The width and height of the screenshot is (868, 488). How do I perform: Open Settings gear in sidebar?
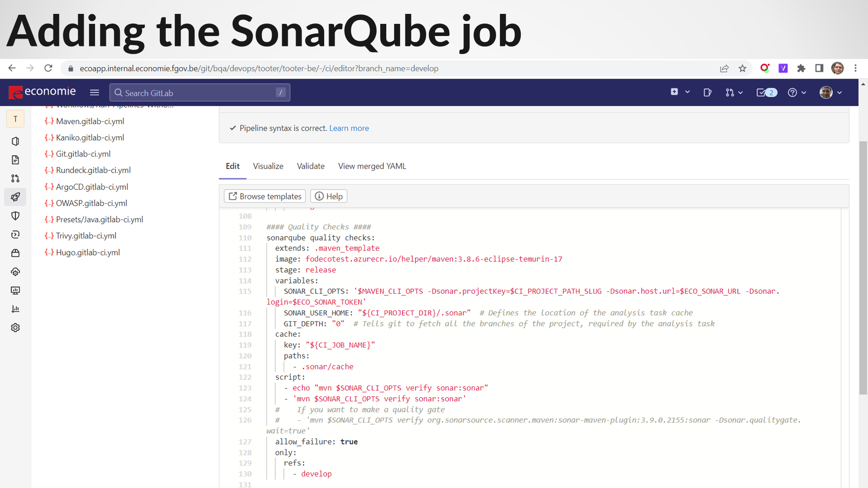pos(16,328)
